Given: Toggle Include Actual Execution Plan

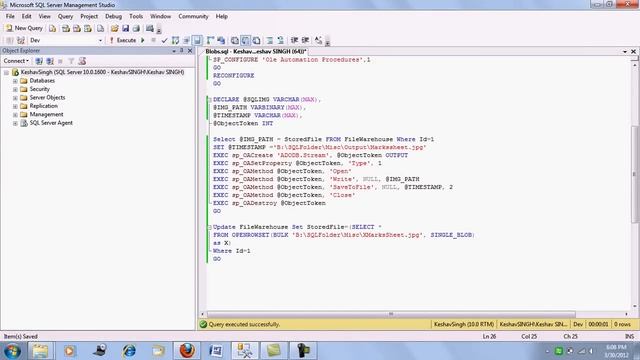Looking at the screenshot, I should 211,40.
